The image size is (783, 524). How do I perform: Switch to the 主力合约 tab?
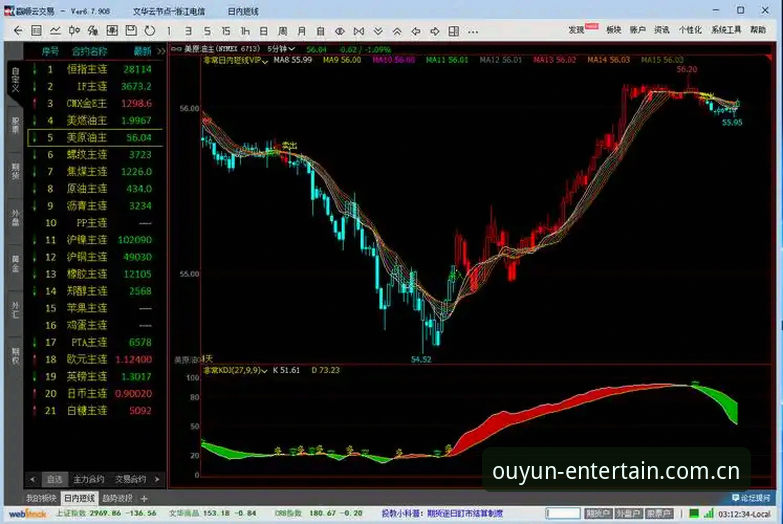coord(88,480)
